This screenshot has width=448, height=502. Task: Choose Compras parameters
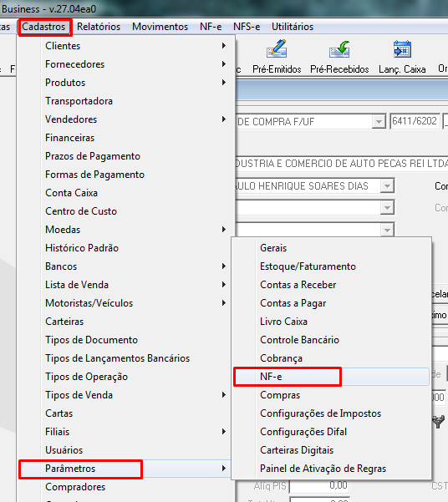point(331,395)
